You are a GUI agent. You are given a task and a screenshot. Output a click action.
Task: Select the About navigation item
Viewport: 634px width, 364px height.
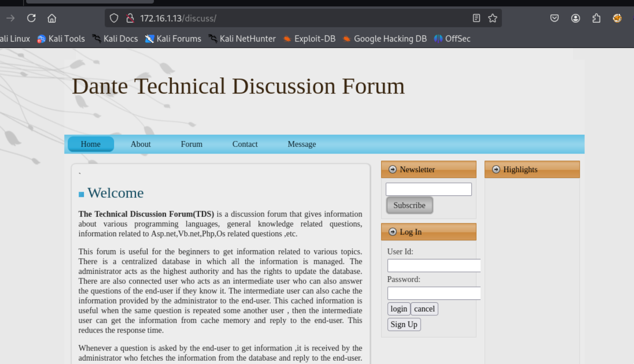pyautogui.click(x=140, y=144)
